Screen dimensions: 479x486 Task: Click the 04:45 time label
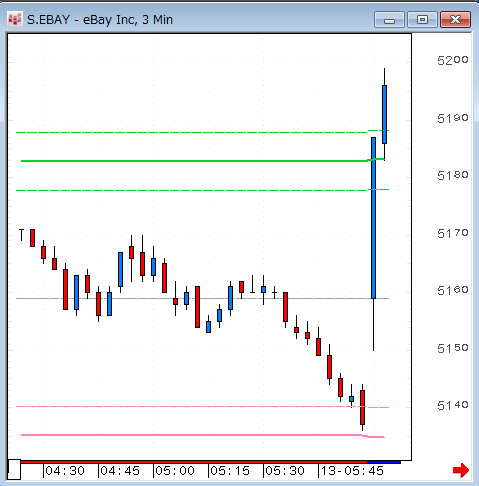click(120, 471)
